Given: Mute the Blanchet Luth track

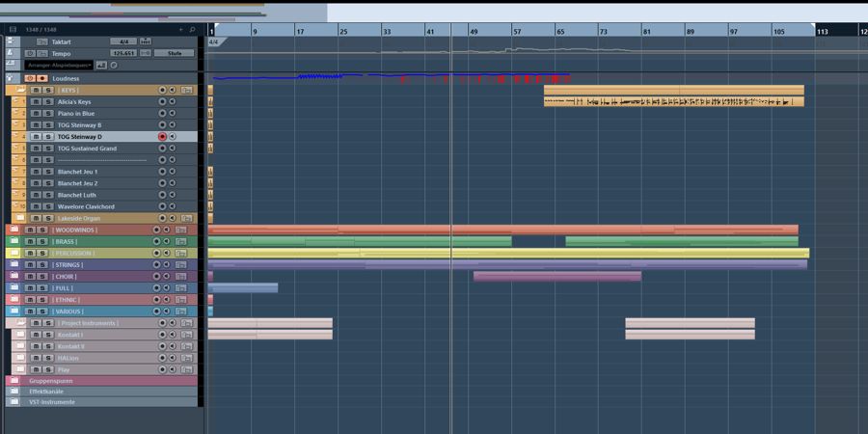Looking at the screenshot, I should [36, 195].
